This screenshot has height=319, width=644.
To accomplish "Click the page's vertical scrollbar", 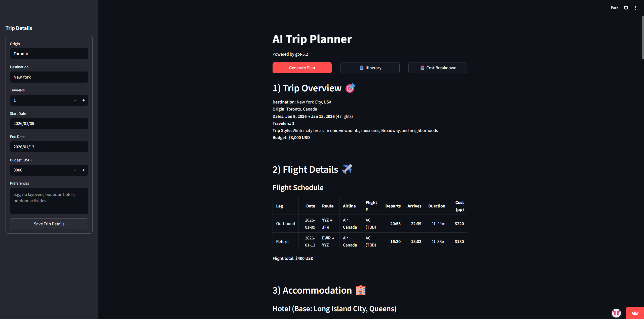I will click(642, 38).
